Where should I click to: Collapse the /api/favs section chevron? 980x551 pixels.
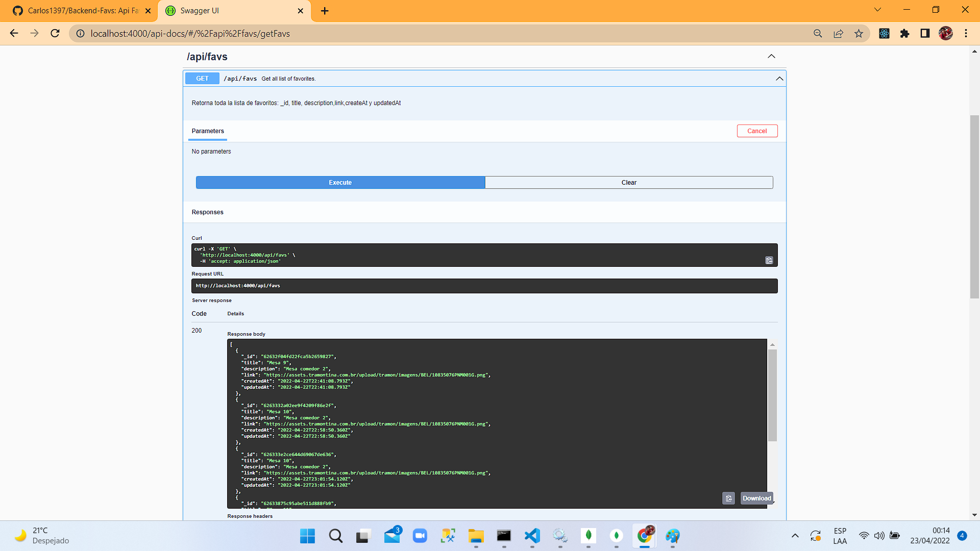(771, 57)
